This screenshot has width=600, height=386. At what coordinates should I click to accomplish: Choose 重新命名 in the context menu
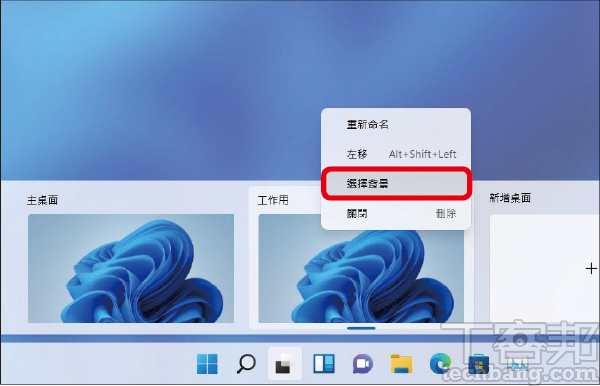coord(396,125)
